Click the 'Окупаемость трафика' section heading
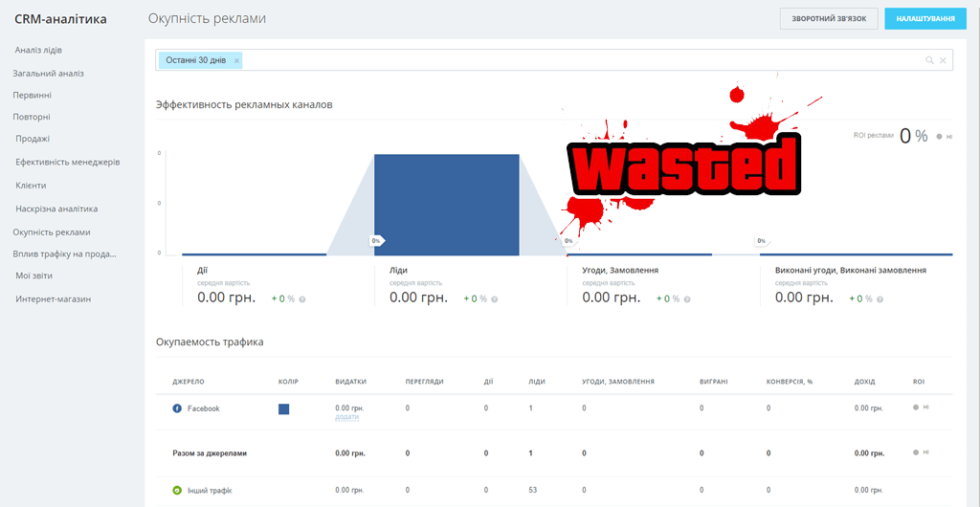The width and height of the screenshot is (980, 507). [x=210, y=342]
